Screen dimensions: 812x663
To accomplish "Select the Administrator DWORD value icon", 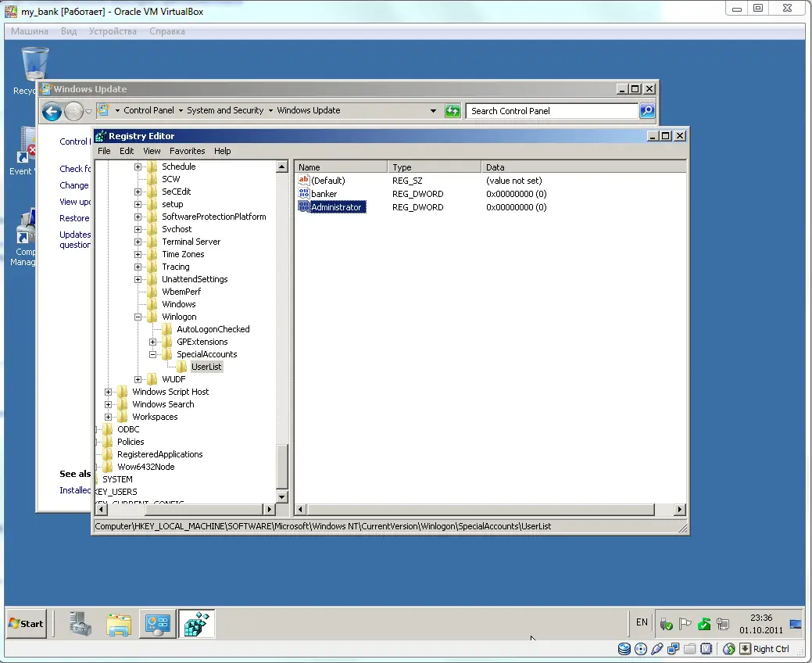I will tap(303, 207).
